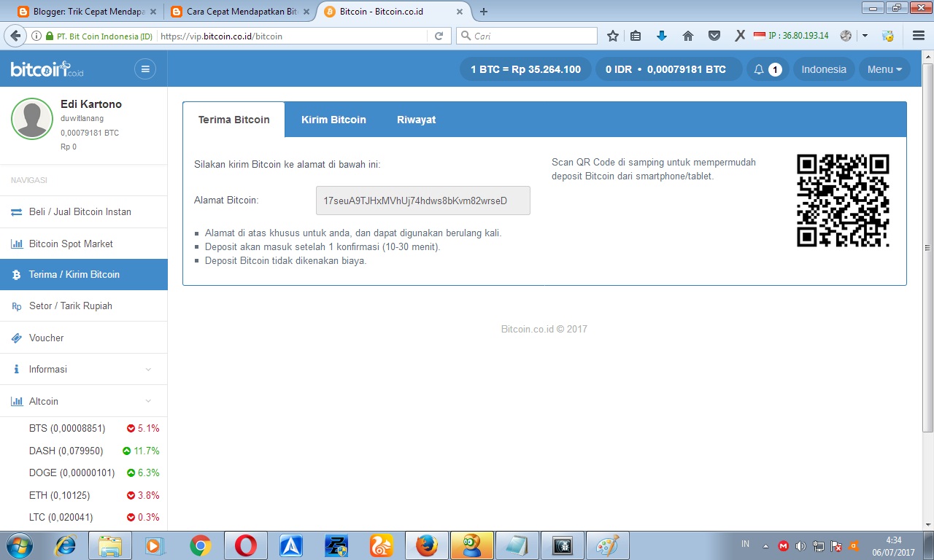934x560 pixels.
Task: Click the site information icon in address bar
Action: click(x=36, y=36)
